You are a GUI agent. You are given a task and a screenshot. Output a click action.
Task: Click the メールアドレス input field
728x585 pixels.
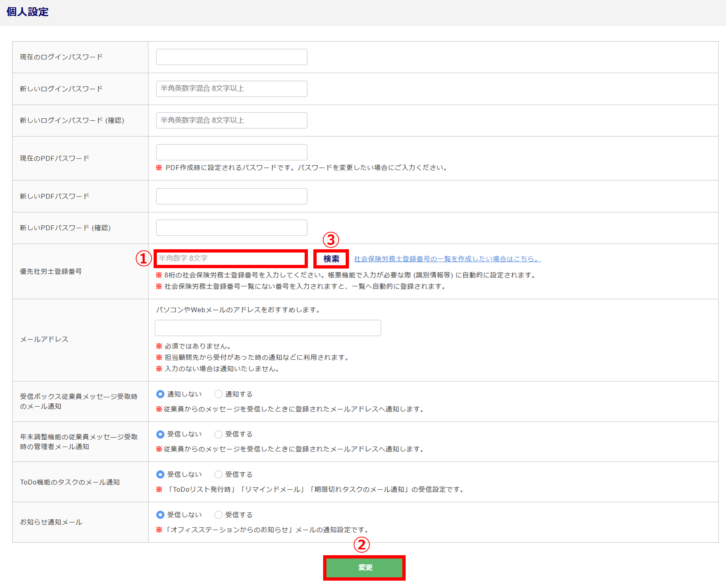pyautogui.click(x=268, y=328)
